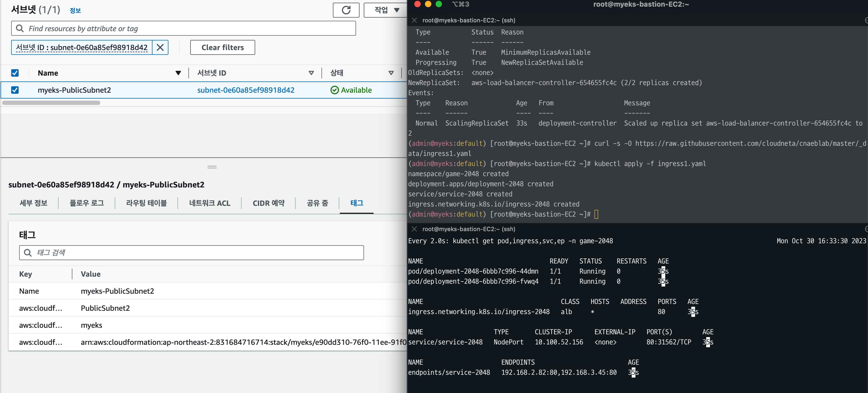Open the 플로우 로그 tab
This screenshot has width=868, height=393.
pos(86,203)
